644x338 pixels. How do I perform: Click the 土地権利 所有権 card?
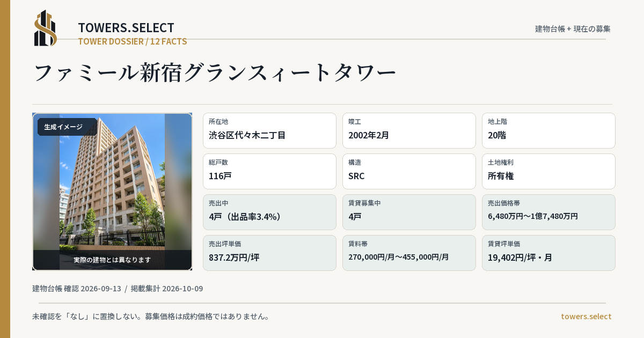tap(548, 171)
